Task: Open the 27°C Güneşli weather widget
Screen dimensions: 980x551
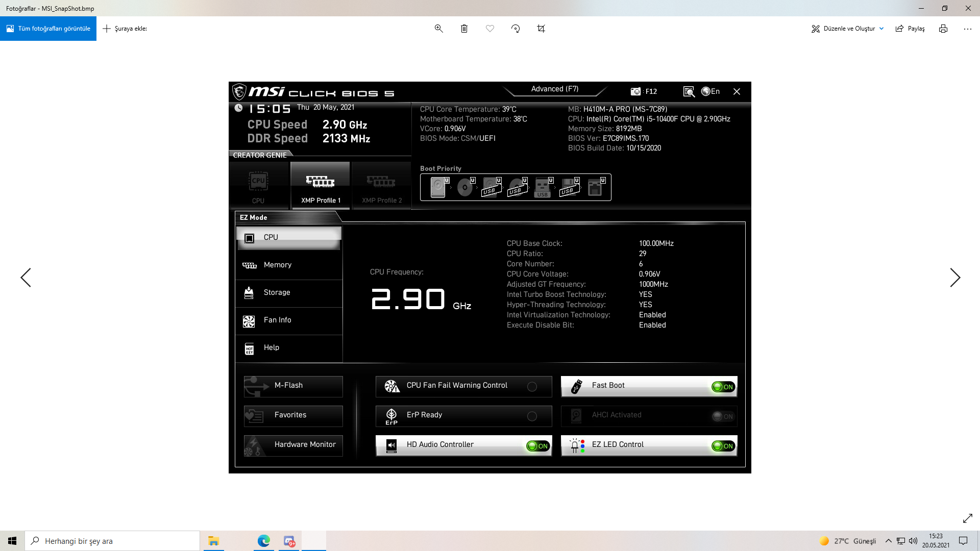Action: pyautogui.click(x=847, y=541)
